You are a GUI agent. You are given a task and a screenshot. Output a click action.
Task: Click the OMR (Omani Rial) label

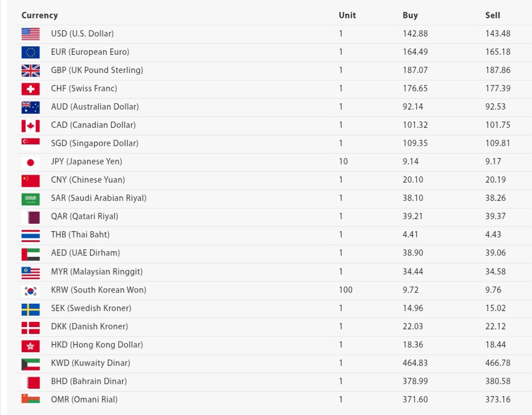pos(84,400)
